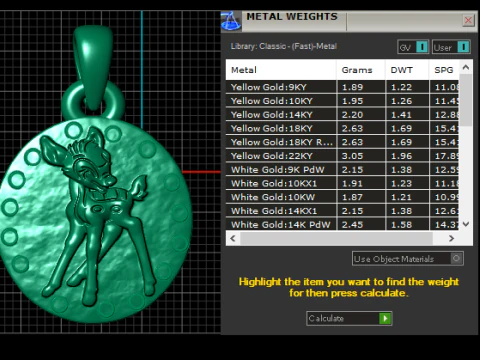Select the Yellow Gold:9KY row
Image resolution: width=480 pixels, height=360 pixels.
click(x=342, y=87)
